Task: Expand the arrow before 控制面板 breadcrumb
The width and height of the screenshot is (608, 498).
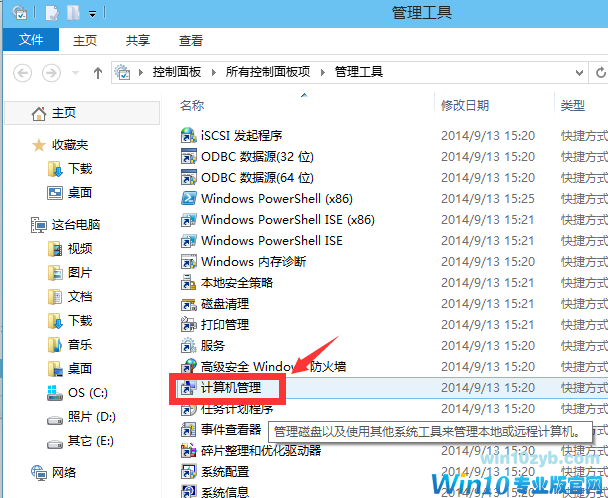Action: 141,72
